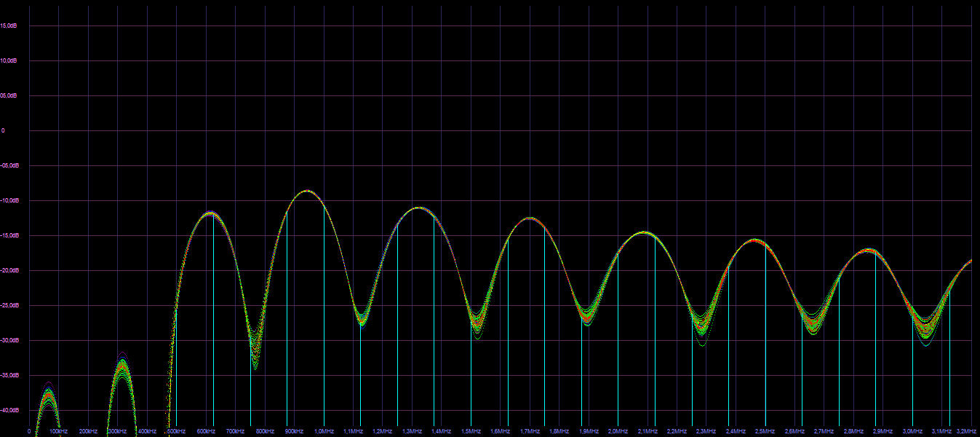The image size is (980, 437).
Task: Click the -30,0dB level label
Action: click(9, 340)
